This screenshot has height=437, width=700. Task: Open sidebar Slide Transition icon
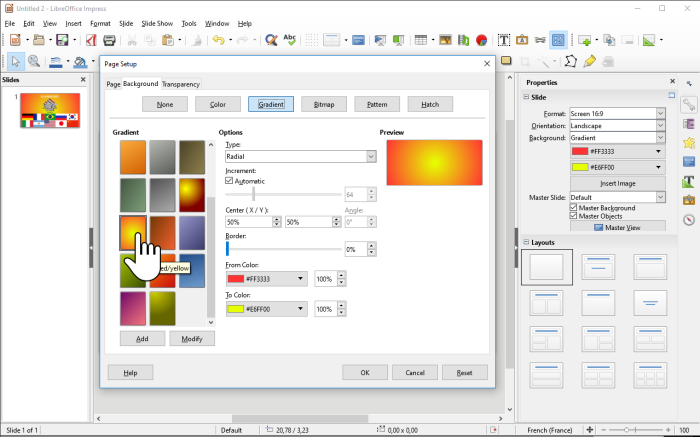click(x=689, y=124)
